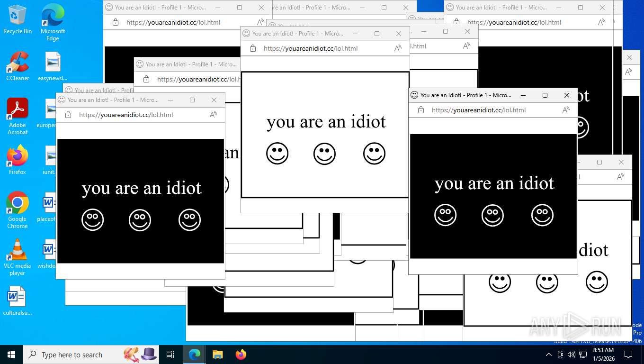Show hidden system tray icons
644x364 pixels.
pos(549,355)
